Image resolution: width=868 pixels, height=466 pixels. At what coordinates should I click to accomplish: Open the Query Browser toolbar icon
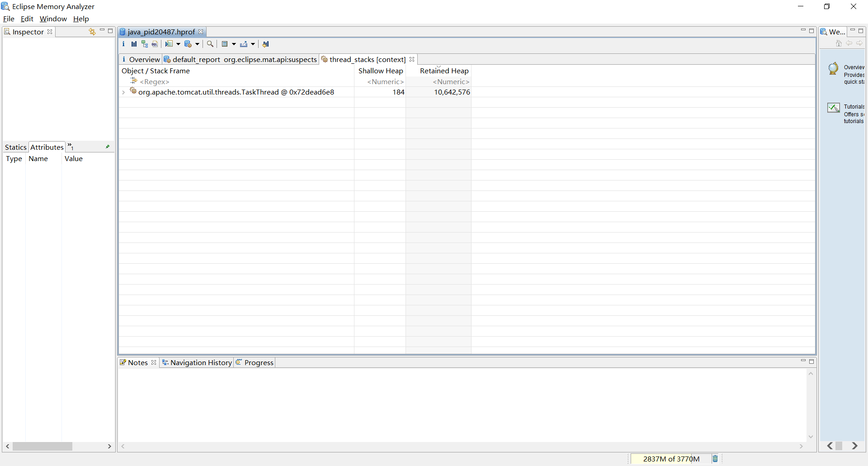pyautogui.click(x=188, y=44)
